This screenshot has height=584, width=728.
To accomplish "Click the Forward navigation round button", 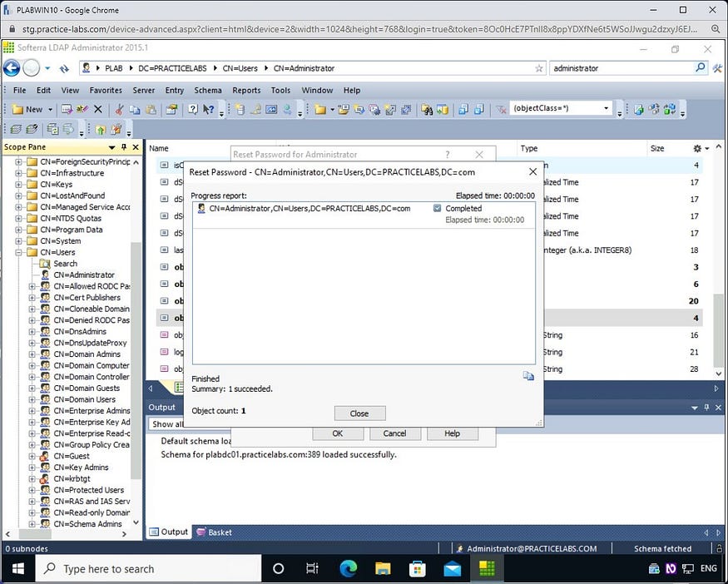I will [32, 68].
